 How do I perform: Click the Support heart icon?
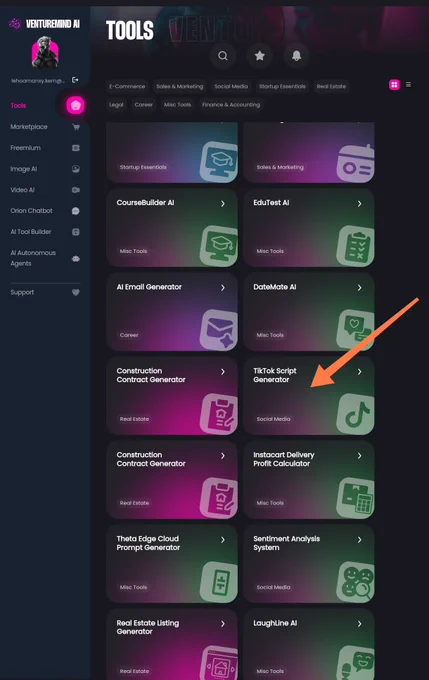(76, 292)
